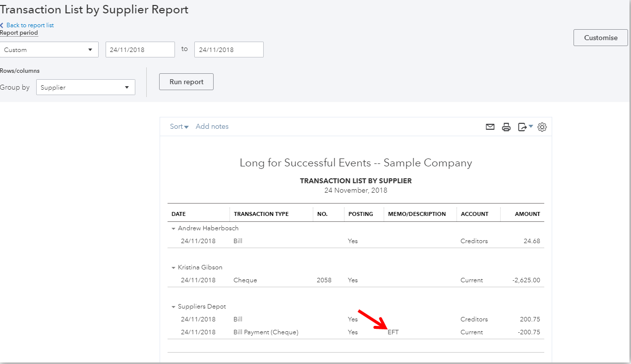Export the report via the export icon
The image size is (631, 364).
522,127
